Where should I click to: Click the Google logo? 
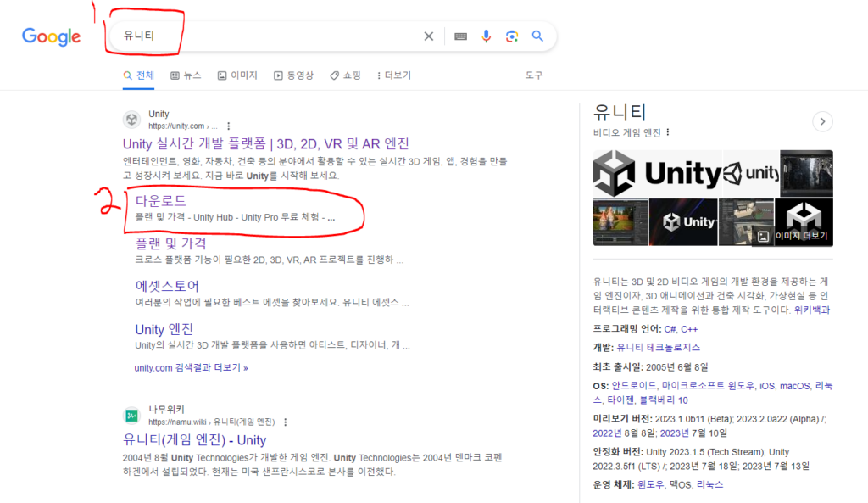[x=51, y=36]
